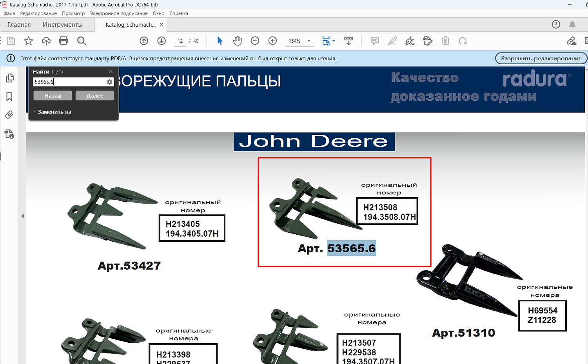Save the file with floppy disk icon
Screen dimensions: 588x364
[x=11, y=41]
